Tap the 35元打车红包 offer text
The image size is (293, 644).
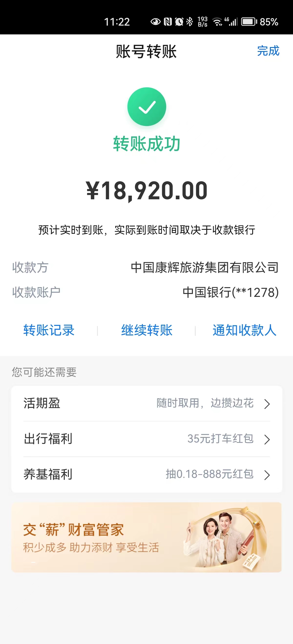point(220,439)
